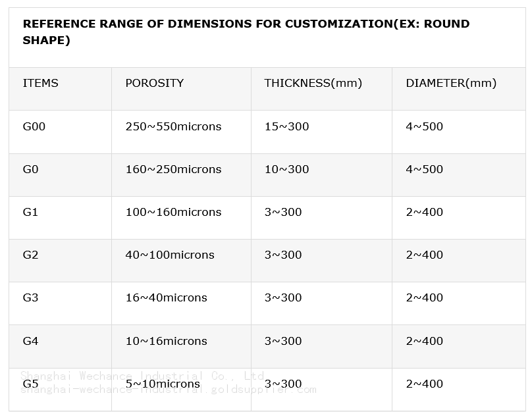Select the 100~160microns porosity cell
The width and height of the screenshot is (532, 412).
tap(173, 212)
